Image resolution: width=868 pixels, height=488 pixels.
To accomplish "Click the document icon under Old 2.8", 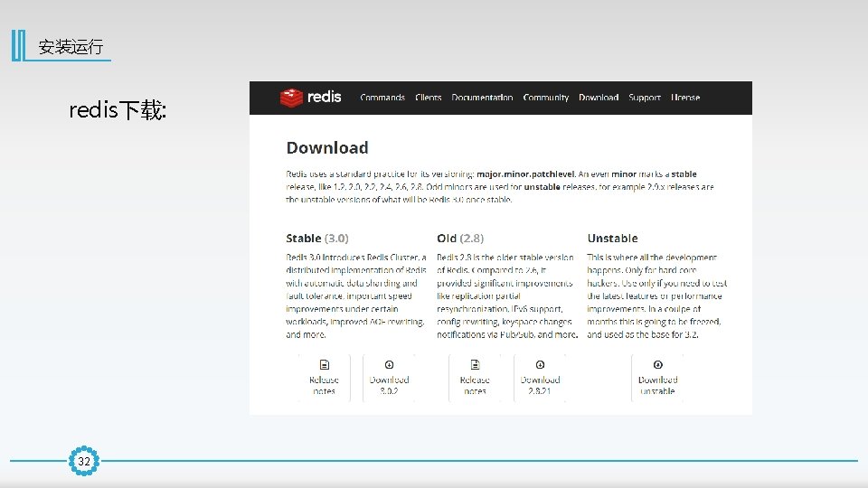I will (x=475, y=364).
